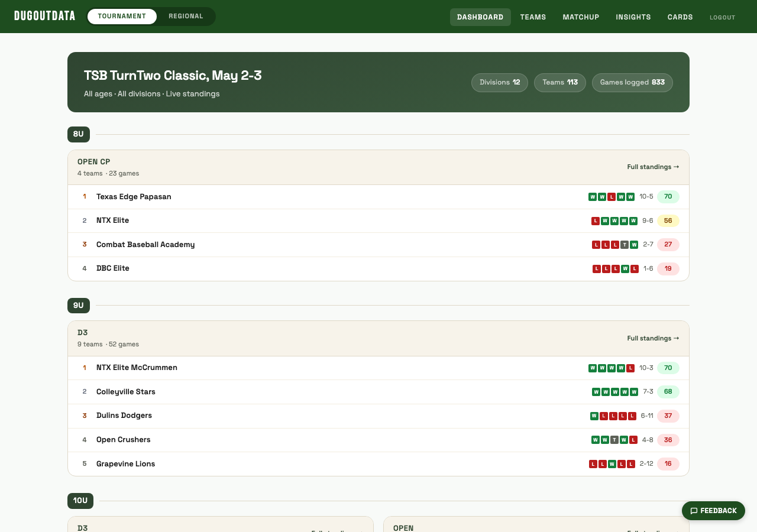Click the W badge in Texas Edge Papasan's results

pos(593,197)
